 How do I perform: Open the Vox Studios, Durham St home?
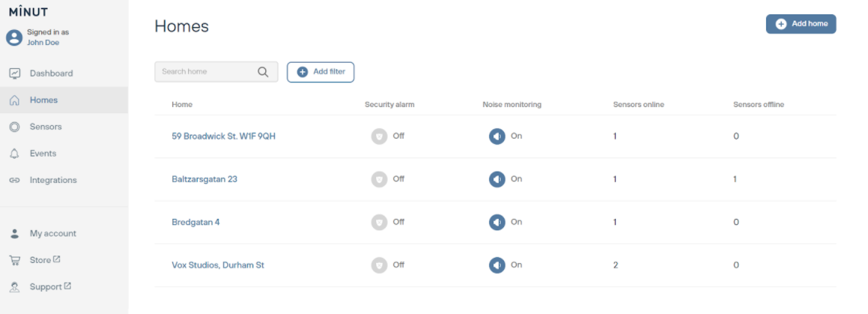click(x=217, y=265)
